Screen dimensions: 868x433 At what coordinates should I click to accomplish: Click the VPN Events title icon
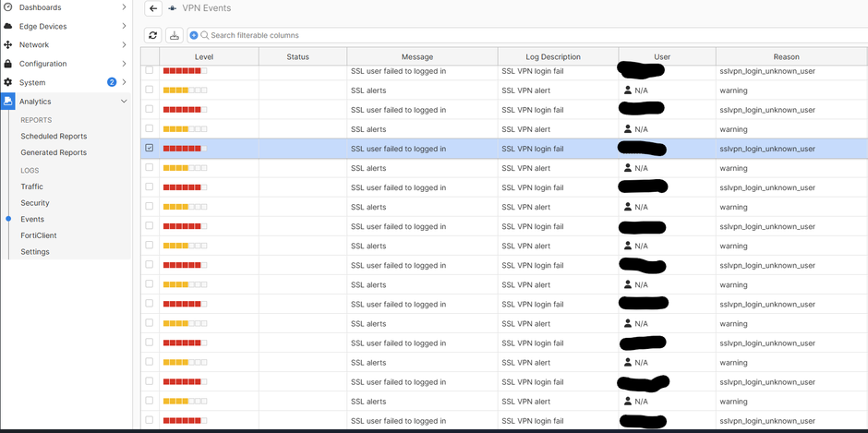coord(172,8)
